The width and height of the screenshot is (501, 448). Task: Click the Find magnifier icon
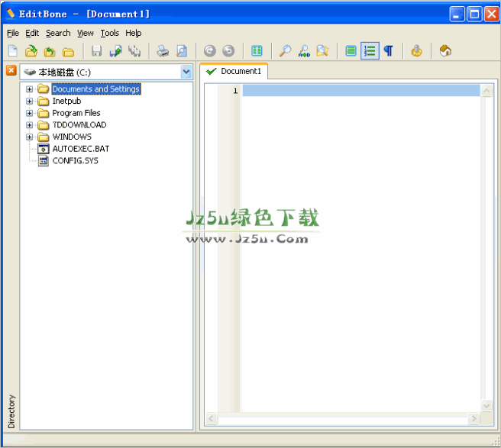[285, 51]
